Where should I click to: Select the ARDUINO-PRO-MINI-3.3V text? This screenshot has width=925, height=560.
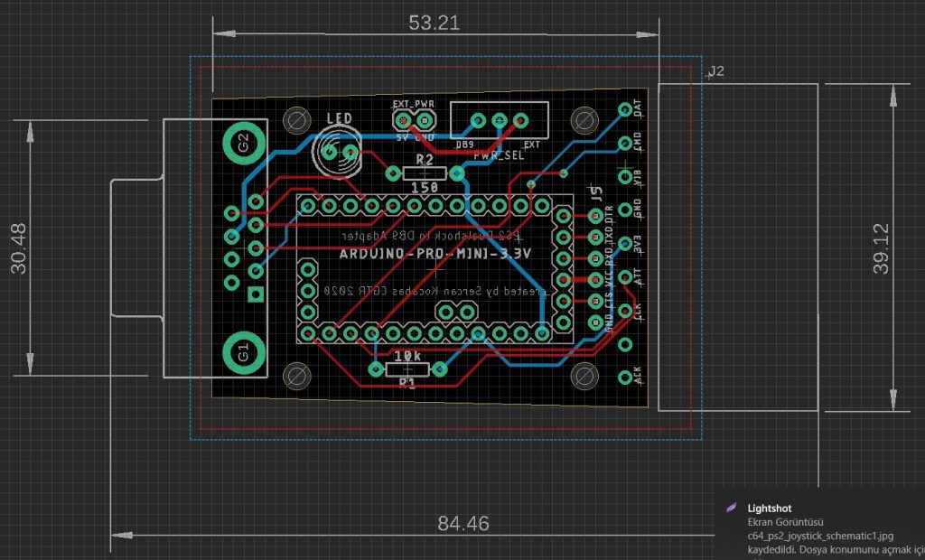(x=435, y=254)
